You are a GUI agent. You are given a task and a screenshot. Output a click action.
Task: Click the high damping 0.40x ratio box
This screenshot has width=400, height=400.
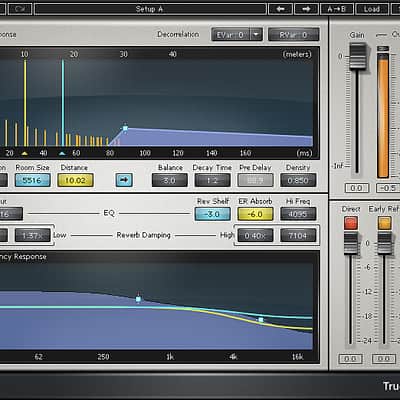pyautogui.click(x=255, y=235)
